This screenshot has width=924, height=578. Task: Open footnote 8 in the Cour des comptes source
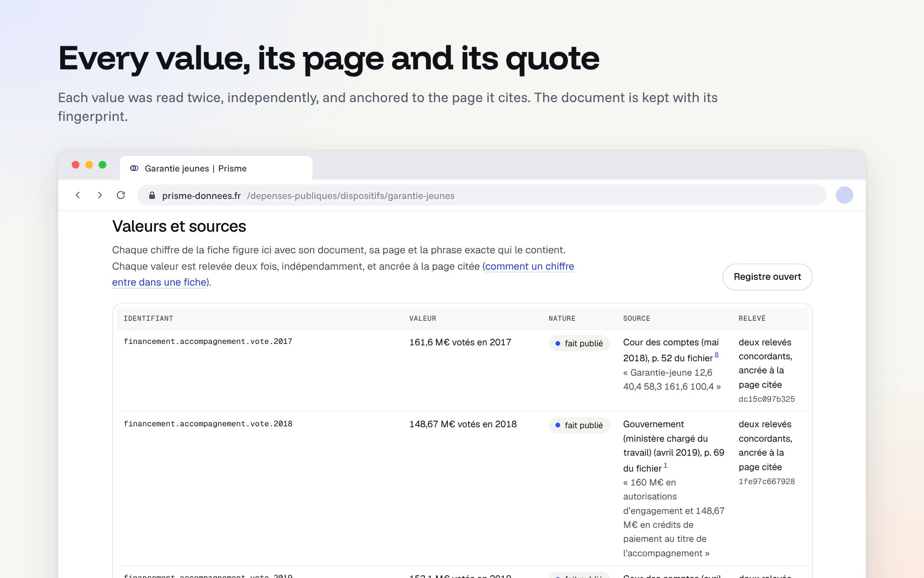(717, 355)
